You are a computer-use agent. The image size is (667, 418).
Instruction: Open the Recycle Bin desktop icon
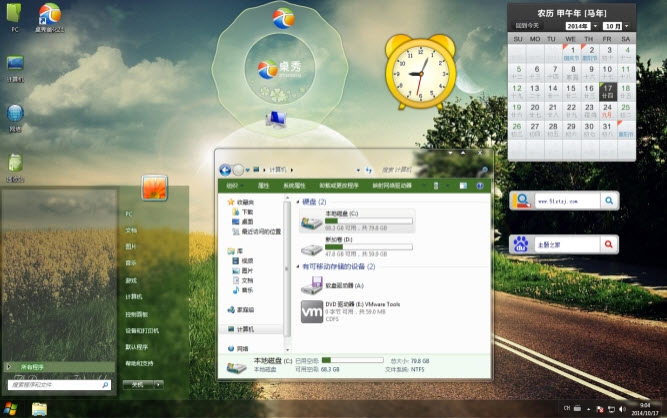(x=14, y=165)
